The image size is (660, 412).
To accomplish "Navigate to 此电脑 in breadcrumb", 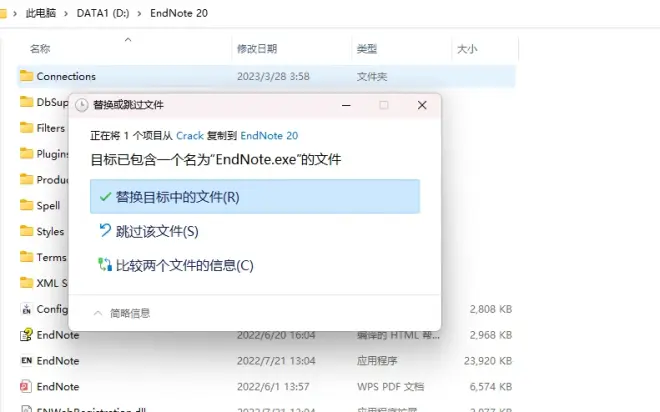I will tap(40, 13).
